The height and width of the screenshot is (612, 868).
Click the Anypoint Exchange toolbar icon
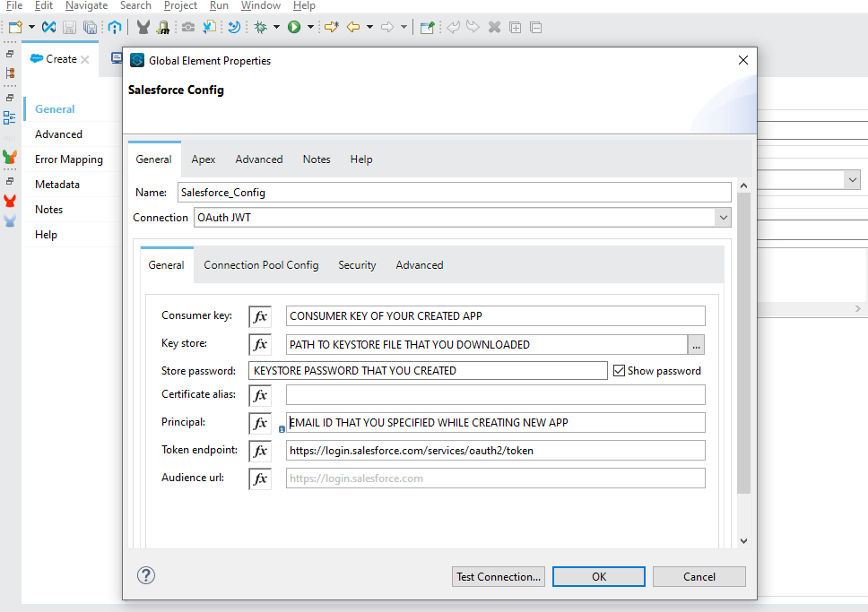tap(48, 27)
